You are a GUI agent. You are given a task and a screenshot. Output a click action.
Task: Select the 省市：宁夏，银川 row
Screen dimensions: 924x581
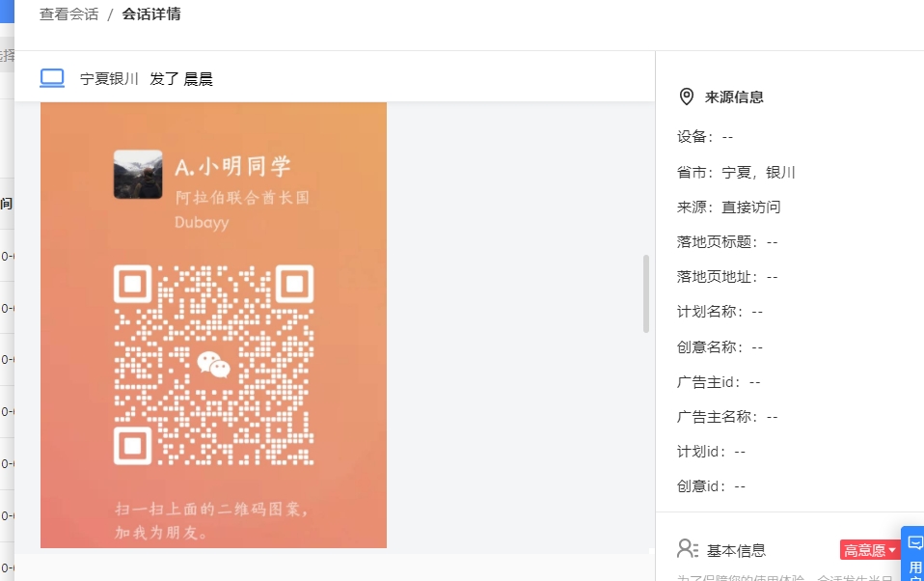click(736, 172)
